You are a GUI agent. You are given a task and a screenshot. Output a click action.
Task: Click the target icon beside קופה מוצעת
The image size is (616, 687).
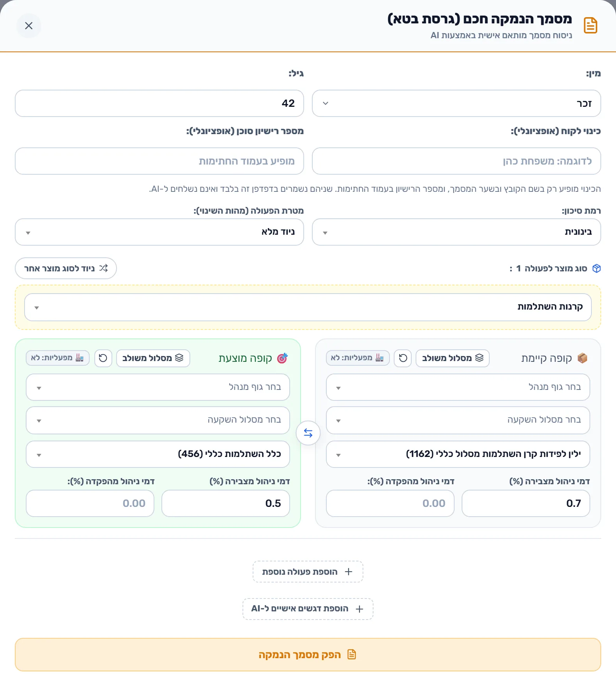point(282,358)
